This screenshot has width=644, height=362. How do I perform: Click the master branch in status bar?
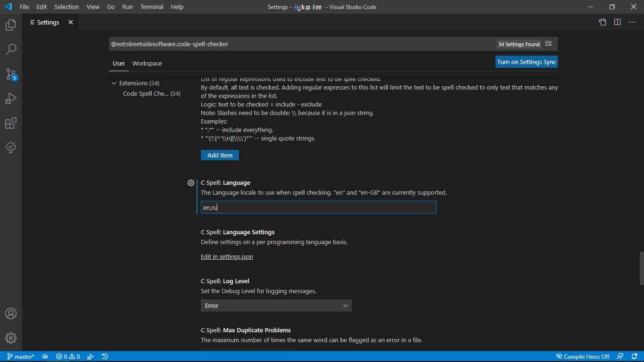coord(20,357)
